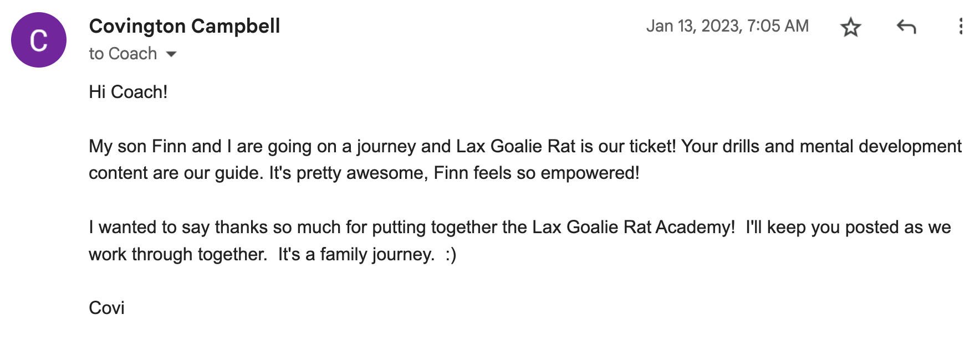Screen dimensions: 980x350
Task: Star this email from Covington Campbell
Action: 850,27
